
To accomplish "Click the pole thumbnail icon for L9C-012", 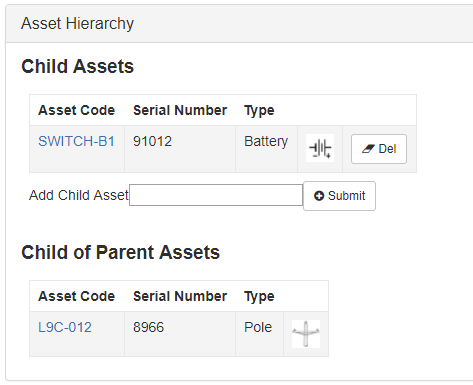I will 306,334.
